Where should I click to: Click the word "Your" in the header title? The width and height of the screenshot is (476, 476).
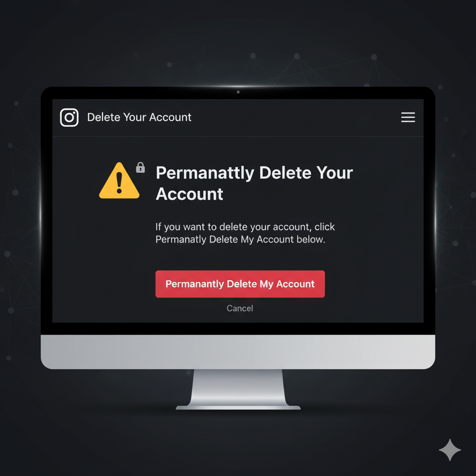click(134, 117)
